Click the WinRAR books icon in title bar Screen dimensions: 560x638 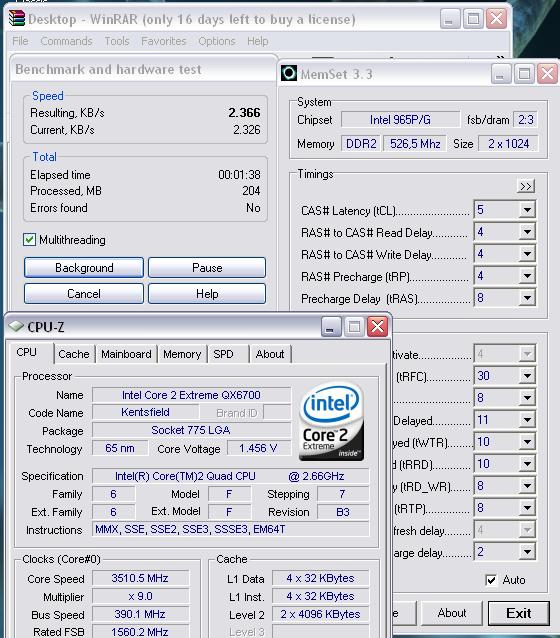point(17,19)
